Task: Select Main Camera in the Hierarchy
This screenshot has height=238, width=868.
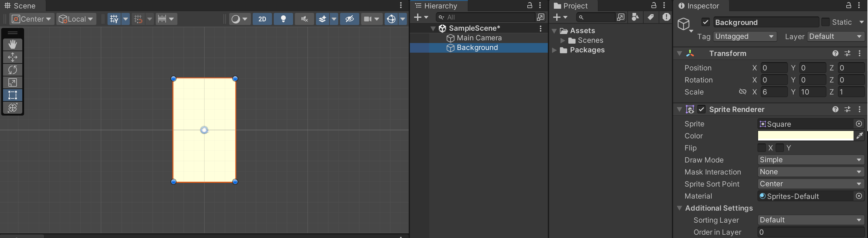Action: pyautogui.click(x=479, y=38)
